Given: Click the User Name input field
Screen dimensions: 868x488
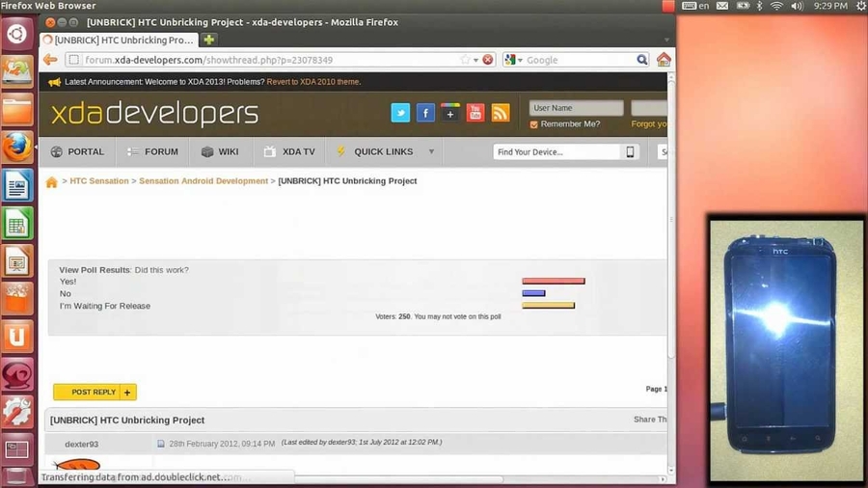Looking at the screenshot, I should [x=576, y=108].
